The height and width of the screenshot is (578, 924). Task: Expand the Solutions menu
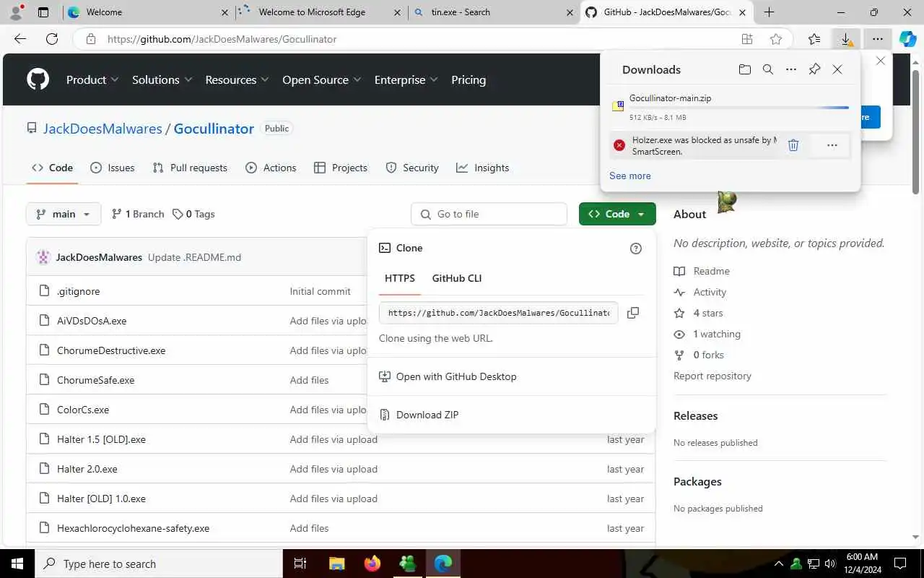(x=162, y=79)
